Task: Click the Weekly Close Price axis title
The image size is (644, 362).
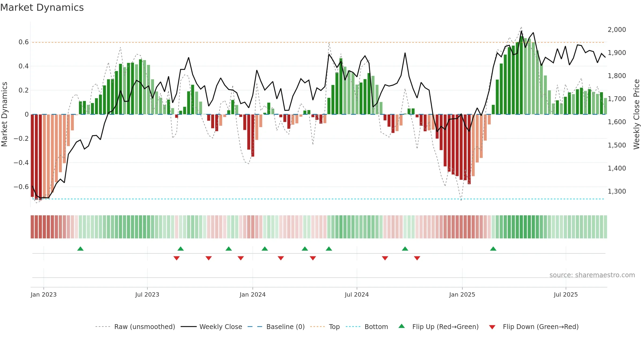Action: (x=637, y=114)
